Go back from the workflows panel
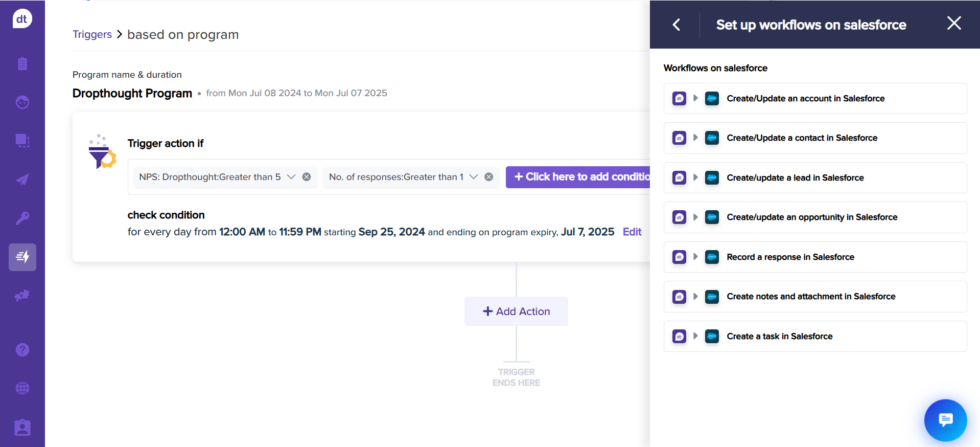Screen dimensions: 980x447 [x=676, y=25]
